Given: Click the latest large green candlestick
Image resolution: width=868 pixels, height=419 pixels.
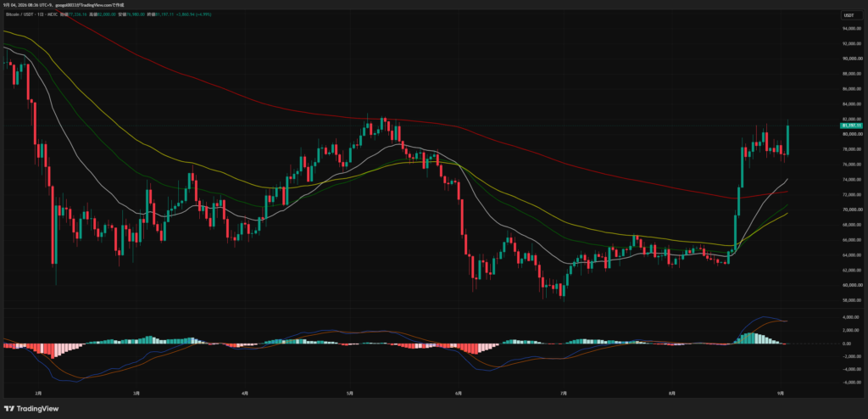Looking at the screenshot, I should [x=787, y=140].
